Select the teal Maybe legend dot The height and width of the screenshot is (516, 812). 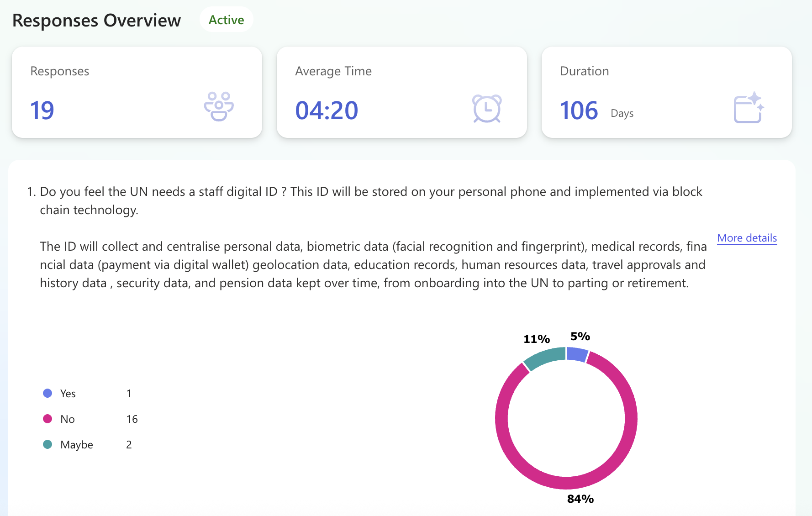[47, 444]
